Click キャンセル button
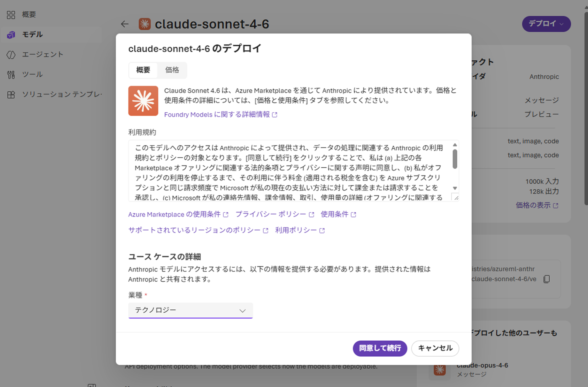Screen dimensions: 588x387 435,348
